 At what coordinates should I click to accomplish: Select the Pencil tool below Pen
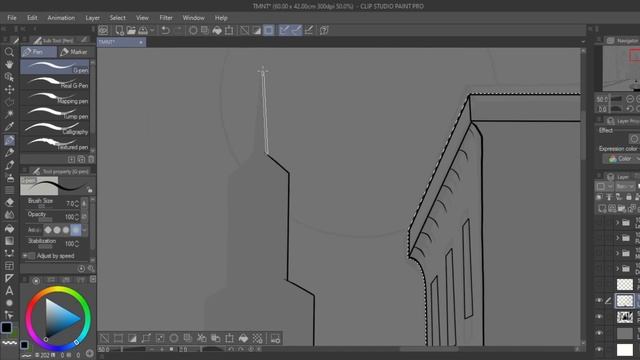[x=9, y=153]
